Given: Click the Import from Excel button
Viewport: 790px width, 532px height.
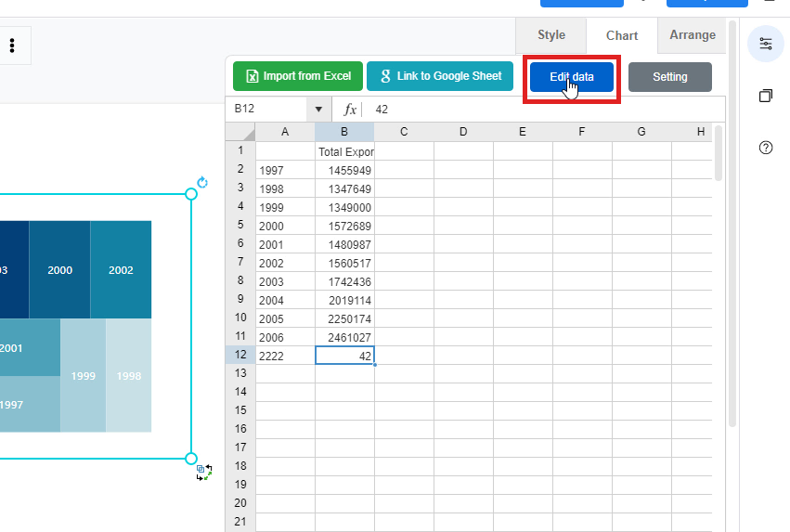Looking at the screenshot, I should [297, 77].
